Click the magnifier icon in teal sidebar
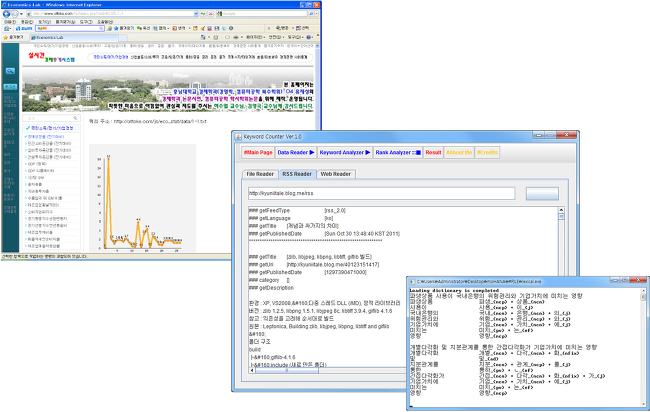The image size is (650, 412). click(x=10, y=71)
